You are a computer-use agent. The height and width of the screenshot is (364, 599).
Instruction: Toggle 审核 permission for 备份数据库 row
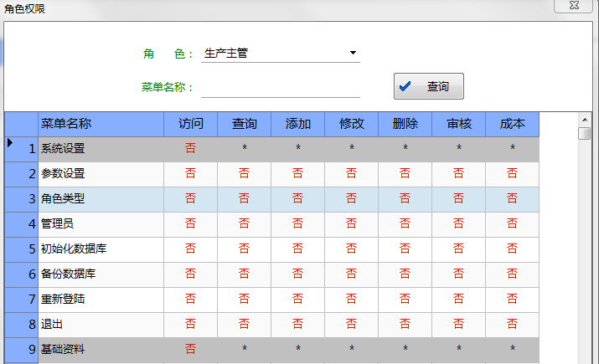click(x=458, y=274)
